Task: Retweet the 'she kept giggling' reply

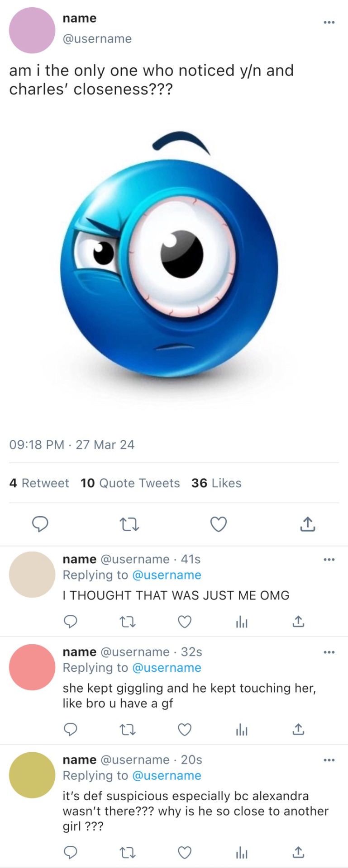Action: [x=127, y=730]
